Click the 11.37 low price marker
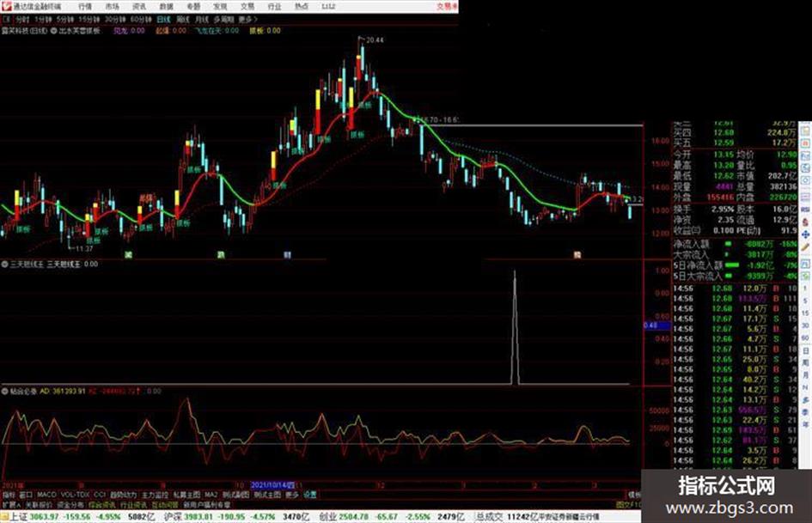Image resolution: width=812 pixels, height=523 pixels. 83,248
